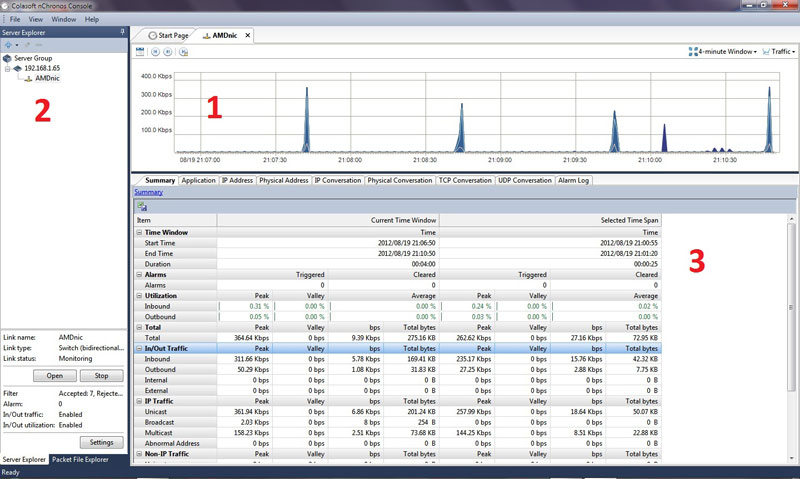The image size is (800, 479).
Task: Click the Summary breadcrumb link
Action: 148,192
